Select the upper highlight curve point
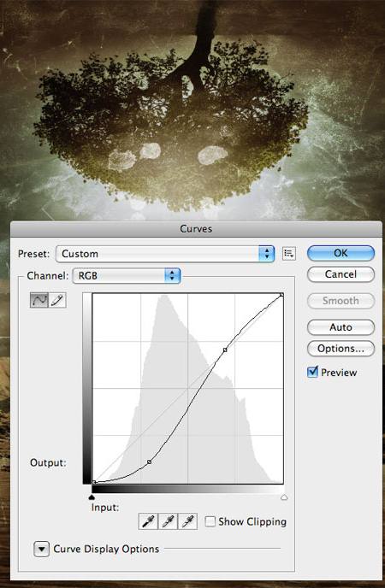 tap(225, 350)
